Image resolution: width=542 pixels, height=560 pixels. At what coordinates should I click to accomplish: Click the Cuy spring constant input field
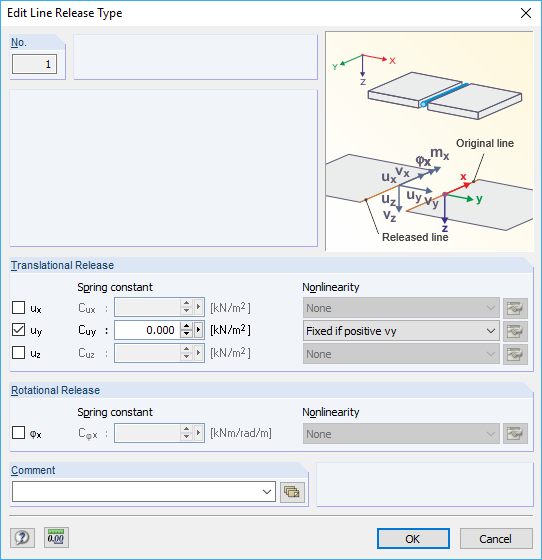coord(147,330)
